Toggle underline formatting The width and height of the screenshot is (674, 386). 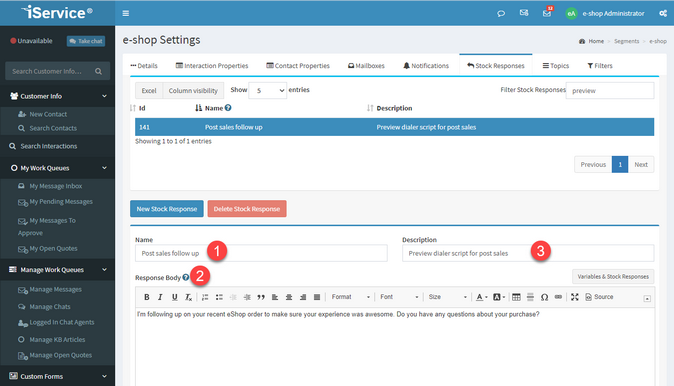pos(174,297)
